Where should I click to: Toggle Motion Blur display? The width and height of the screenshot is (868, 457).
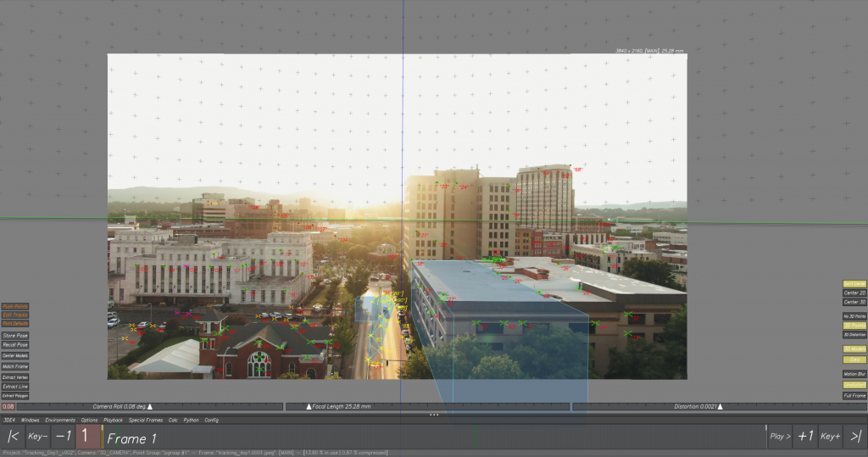[x=854, y=374]
